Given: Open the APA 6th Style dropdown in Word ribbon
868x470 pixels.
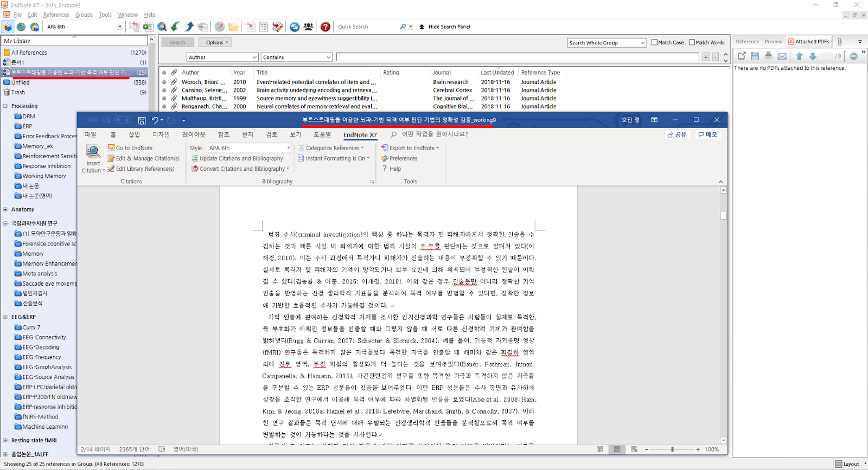Looking at the screenshot, I should pyautogui.click(x=289, y=148).
